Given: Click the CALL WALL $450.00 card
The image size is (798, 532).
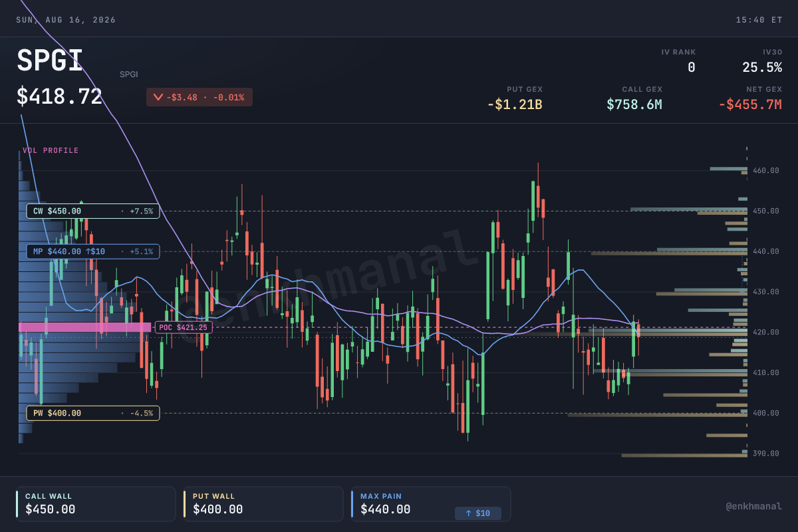Looking at the screenshot, I should [96, 504].
